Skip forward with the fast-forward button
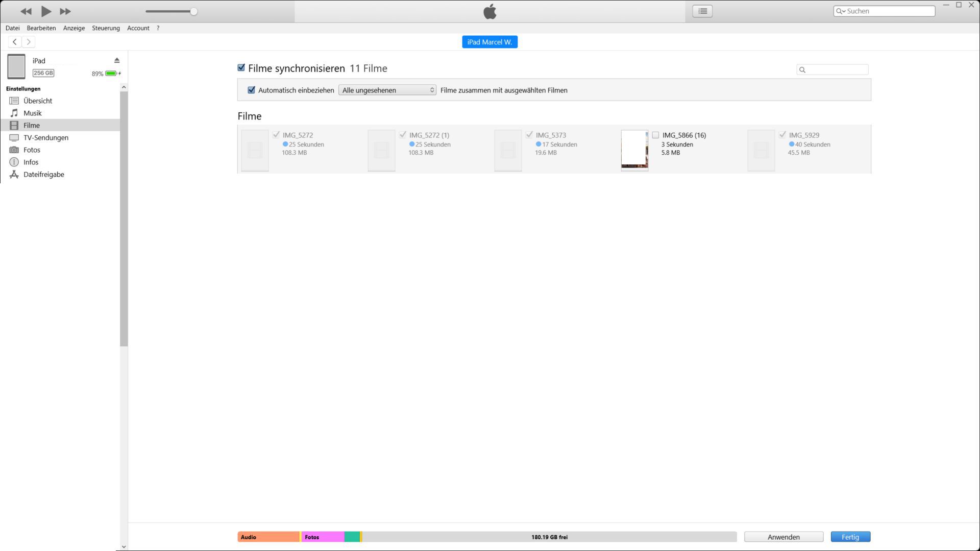The width and height of the screenshot is (980, 551). (x=65, y=11)
